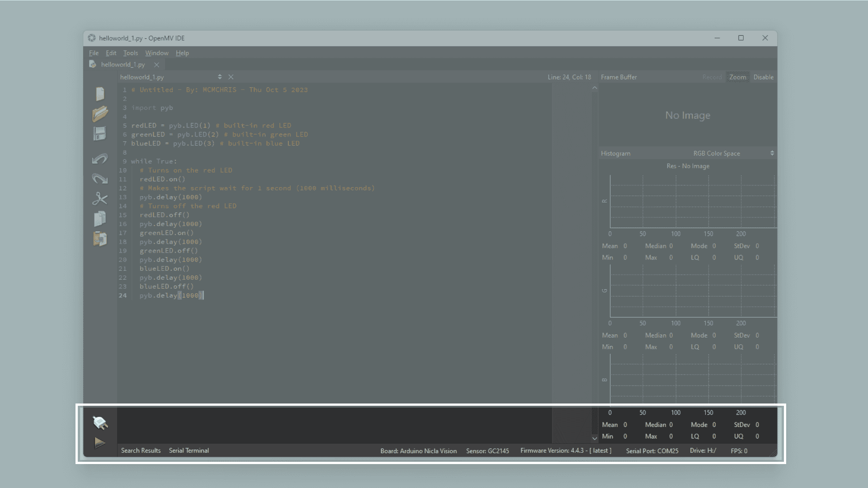
Task: Click the Cut scissors icon
Action: [x=100, y=199]
